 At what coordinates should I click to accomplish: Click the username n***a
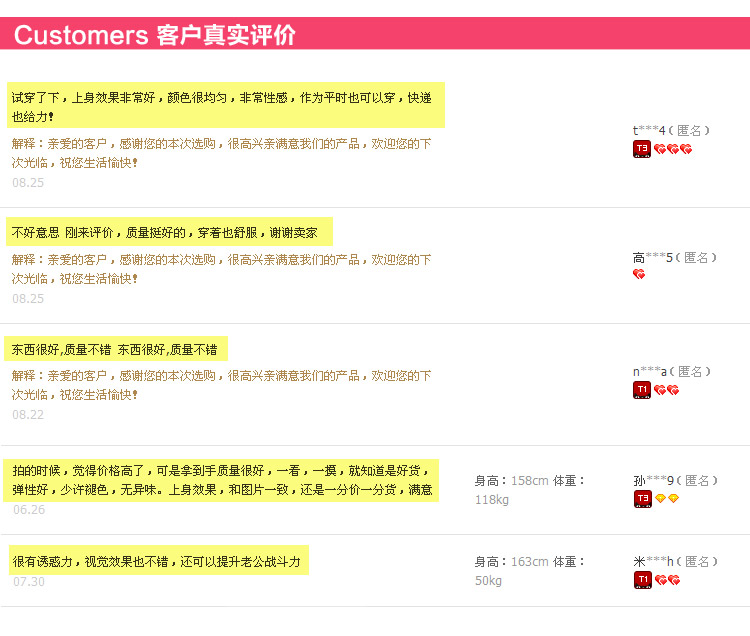point(651,371)
